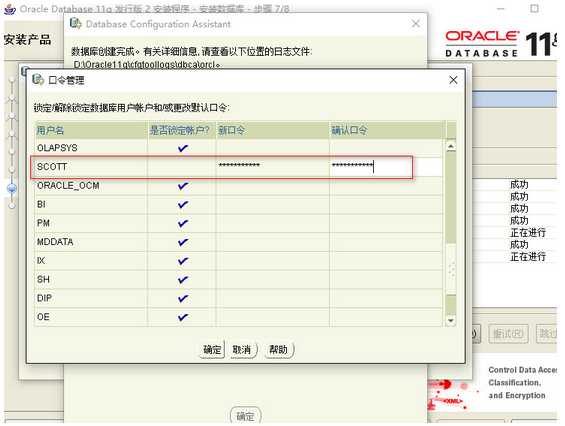Click 帮助 button in 口令管理 dialog
This screenshot has height=426, width=565.
[279, 349]
